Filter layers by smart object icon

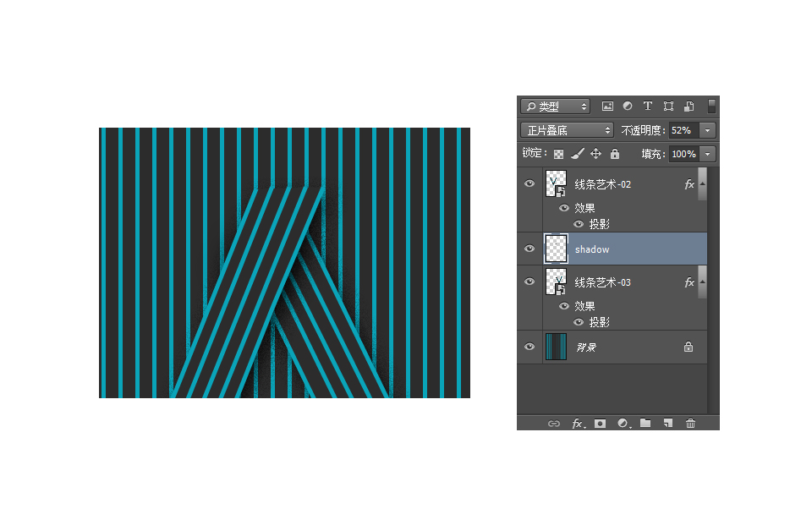(x=689, y=107)
